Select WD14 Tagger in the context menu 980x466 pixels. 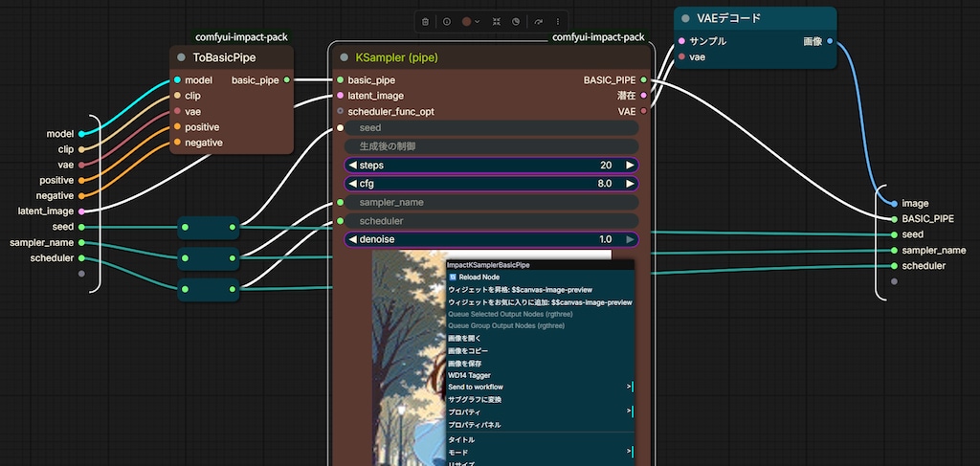click(x=540, y=375)
